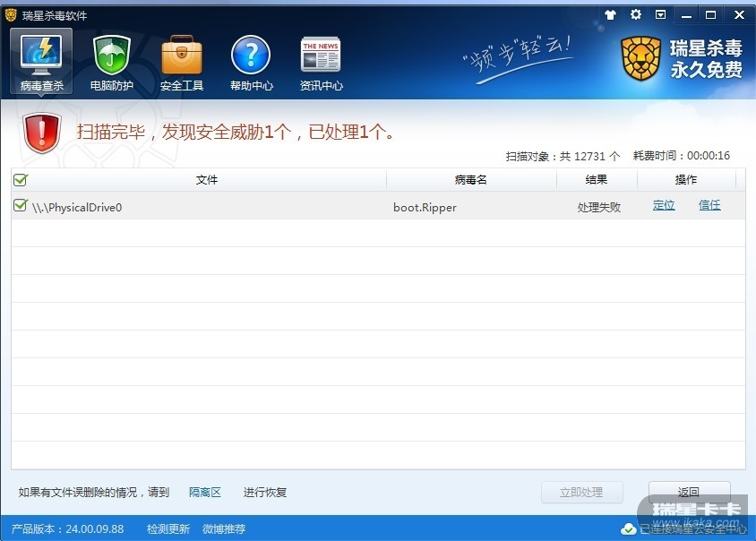Click the boot.Ripper virus name cell

pyautogui.click(x=425, y=207)
